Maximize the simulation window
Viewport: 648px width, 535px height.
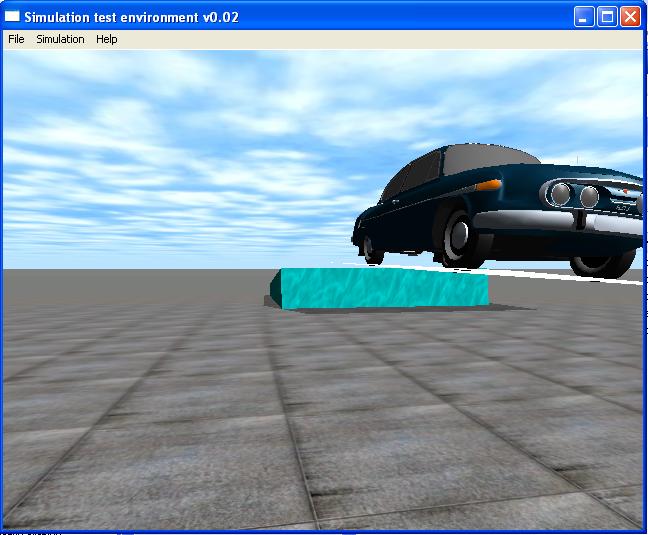pos(607,17)
